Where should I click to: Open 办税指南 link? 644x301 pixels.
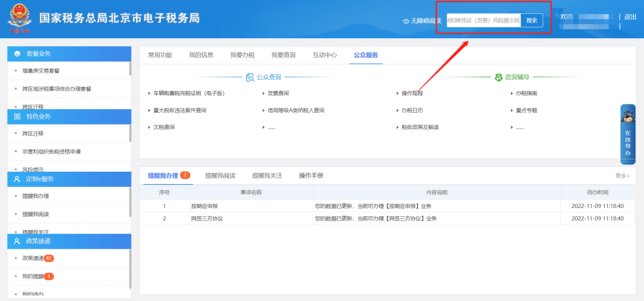point(527,94)
